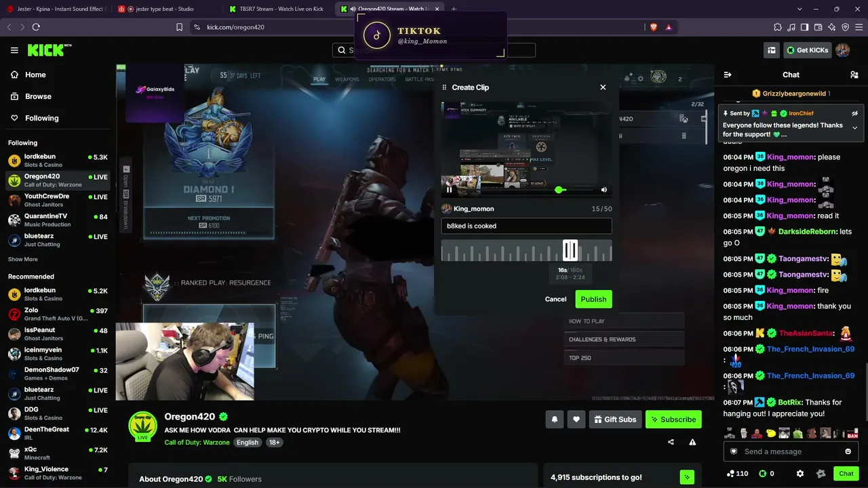Click the green subscription goal icon

click(687, 477)
